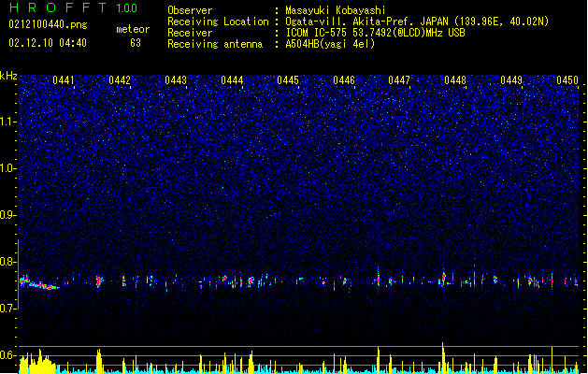Click the timestamp 02.12.10 04:40

tap(48, 43)
